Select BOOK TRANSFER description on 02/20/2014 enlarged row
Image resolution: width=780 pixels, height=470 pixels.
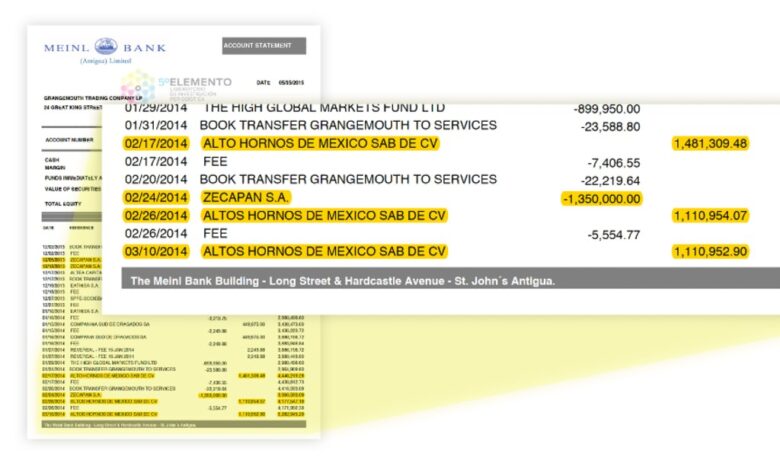[348, 180]
